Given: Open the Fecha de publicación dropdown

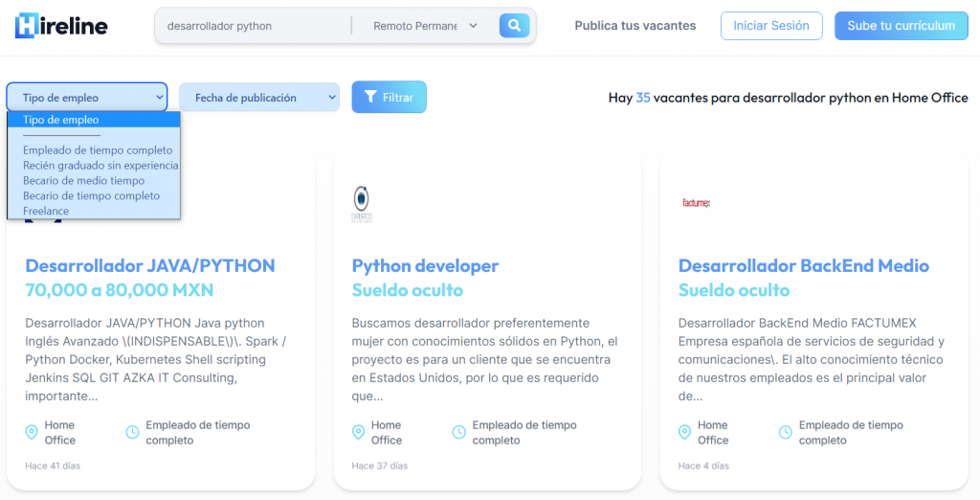Looking at the screenshot, I should [259, 97].
